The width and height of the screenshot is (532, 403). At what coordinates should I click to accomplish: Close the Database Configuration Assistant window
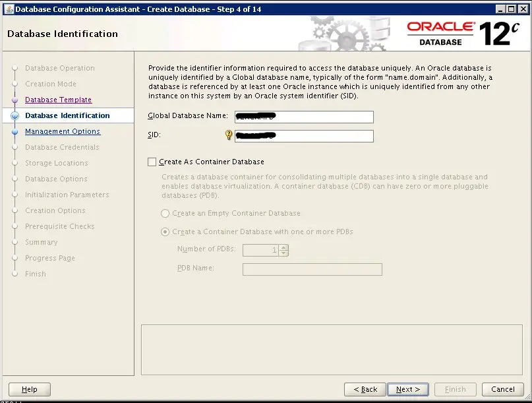click(523, 9)
